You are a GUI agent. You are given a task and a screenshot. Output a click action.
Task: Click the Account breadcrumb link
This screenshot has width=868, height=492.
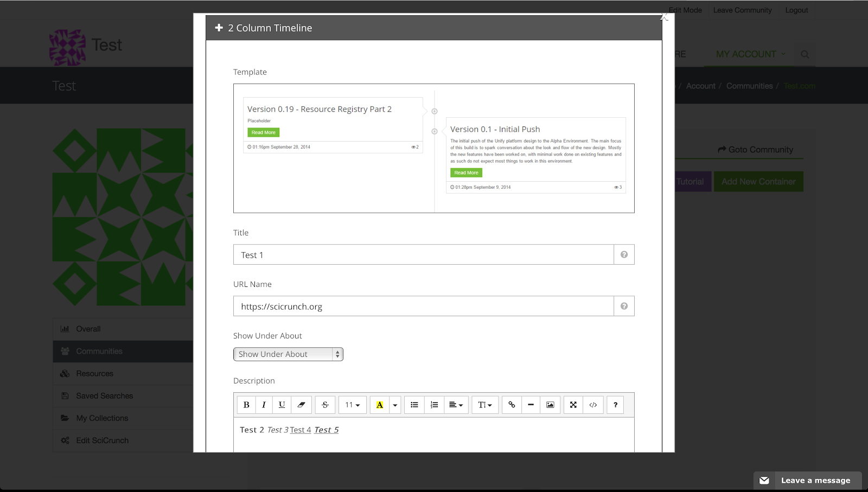700,86
